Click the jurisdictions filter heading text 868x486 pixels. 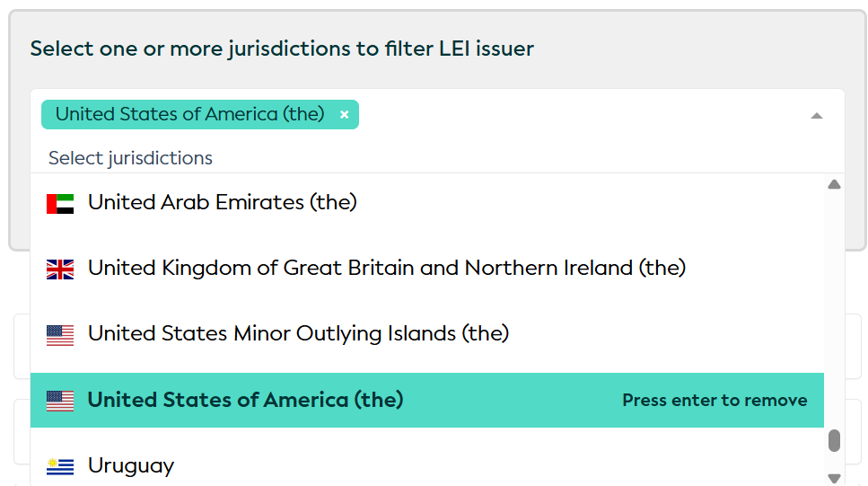tap(282, 49)
